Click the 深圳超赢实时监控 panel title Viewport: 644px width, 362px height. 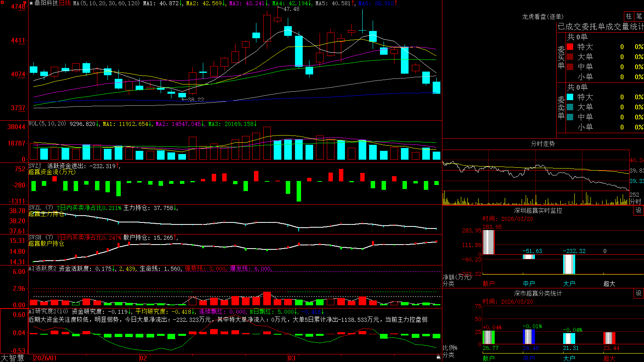(x=538, y=210)
